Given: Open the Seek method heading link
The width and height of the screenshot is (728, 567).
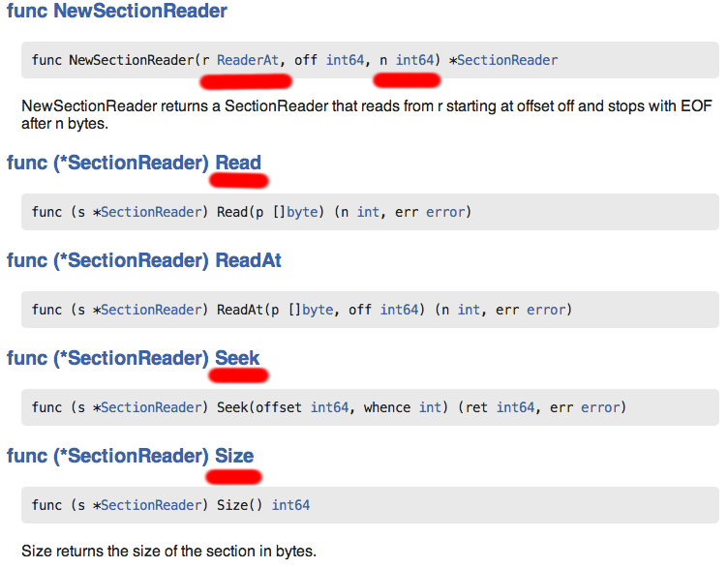Looking at the screenshot, I should click(x=237, y=358).
